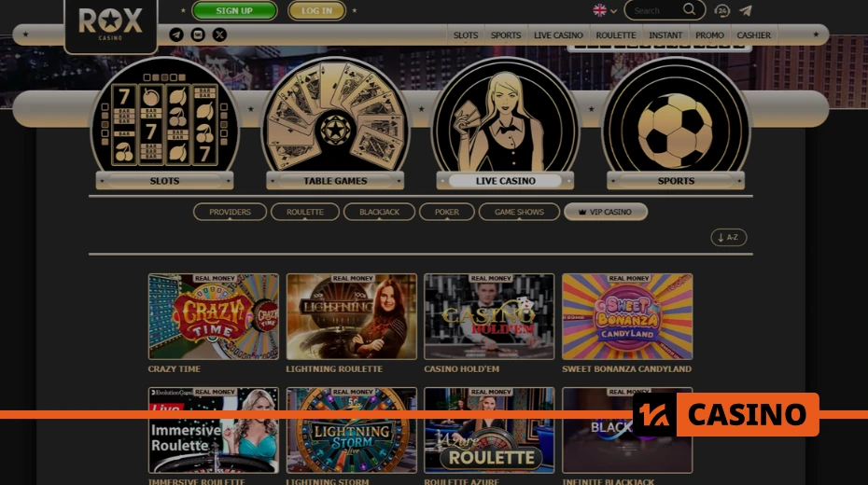Open the PROMO menu item
The width and height of the screenshot is (868, 485).
709,35
